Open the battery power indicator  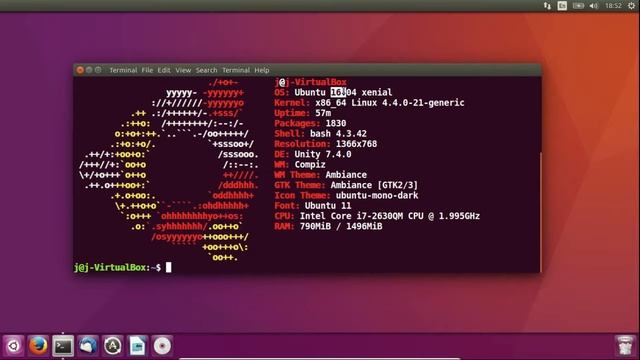pyautogui.click(x=578, y=6)
